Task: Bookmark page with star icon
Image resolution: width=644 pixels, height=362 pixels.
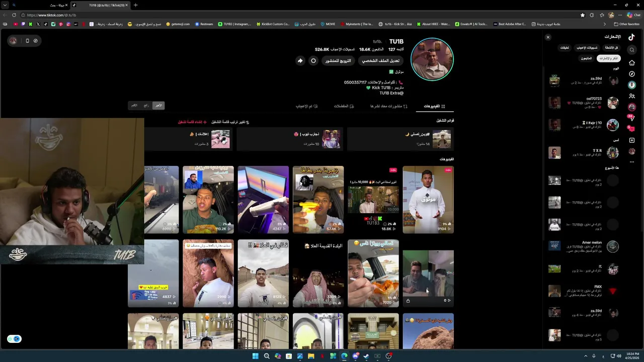Action: pos(583,15)
